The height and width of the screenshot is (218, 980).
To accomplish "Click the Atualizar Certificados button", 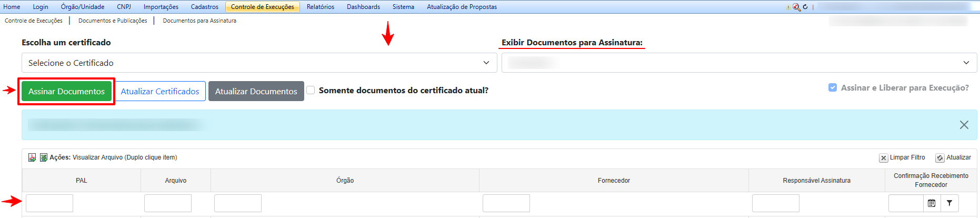I will [160, 91].
